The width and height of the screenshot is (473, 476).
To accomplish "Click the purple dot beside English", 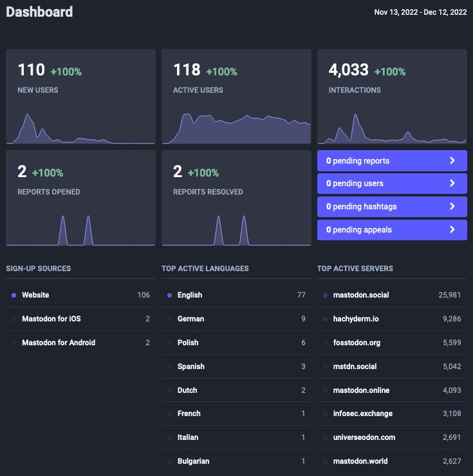I will 169,295.
